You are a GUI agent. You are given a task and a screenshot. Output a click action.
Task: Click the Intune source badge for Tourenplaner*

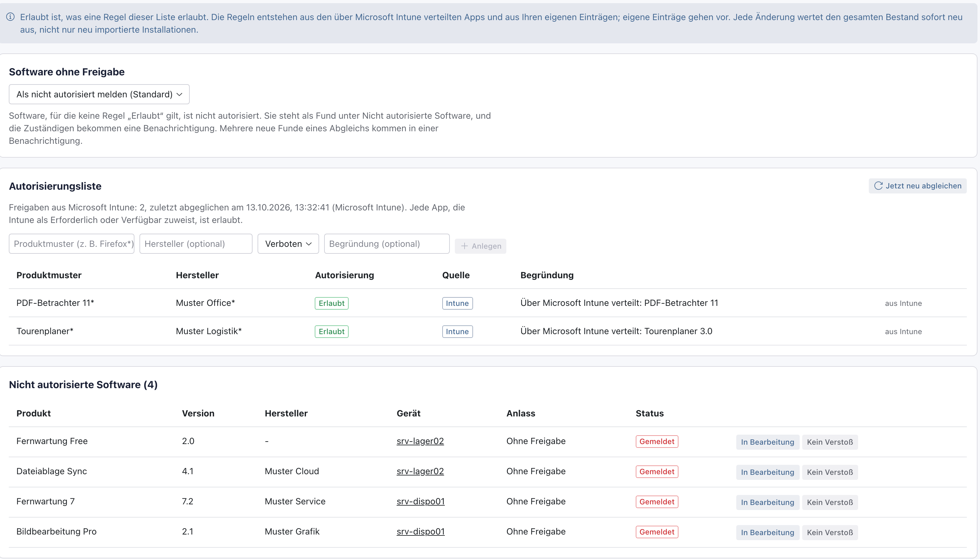tap(457, 331)
